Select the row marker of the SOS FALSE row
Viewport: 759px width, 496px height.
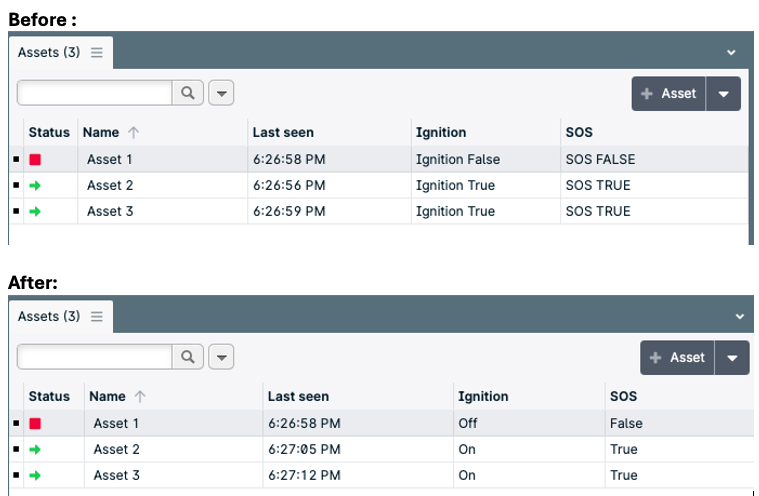click(16, 159)
